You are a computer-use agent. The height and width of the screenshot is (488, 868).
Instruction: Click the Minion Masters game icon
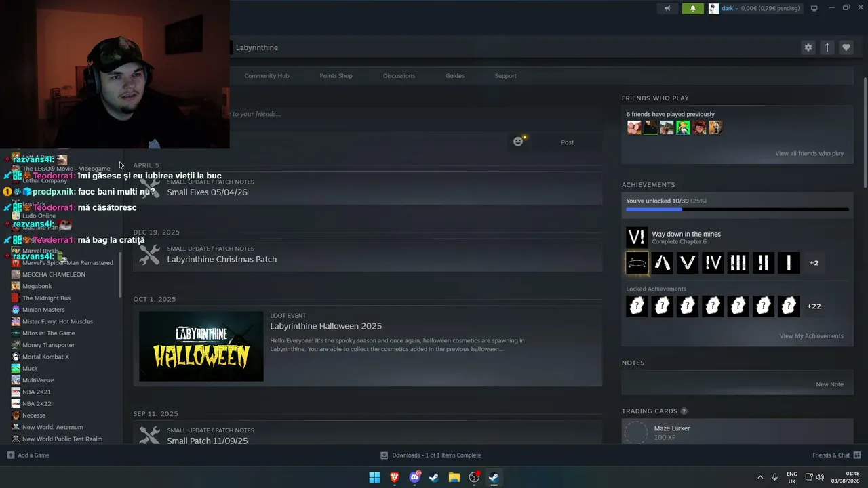(16, 310)
